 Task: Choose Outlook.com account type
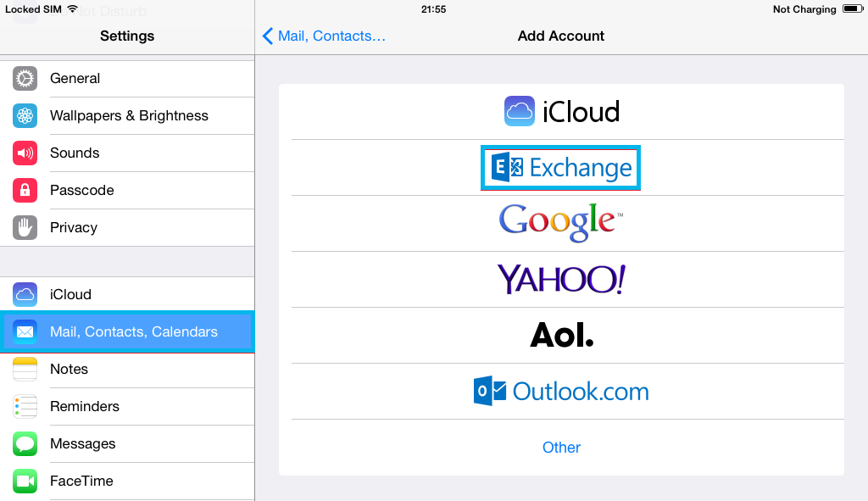pyautogui.click(x=561, y=391)
